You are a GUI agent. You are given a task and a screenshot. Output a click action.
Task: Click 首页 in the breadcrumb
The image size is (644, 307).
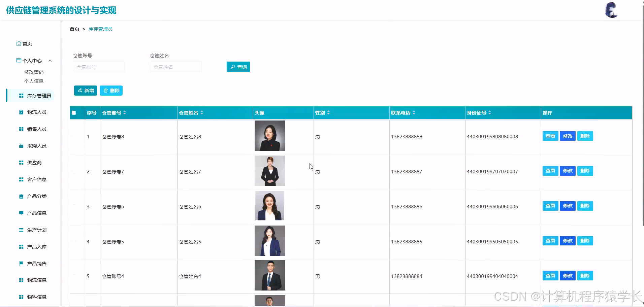point(74,29)
